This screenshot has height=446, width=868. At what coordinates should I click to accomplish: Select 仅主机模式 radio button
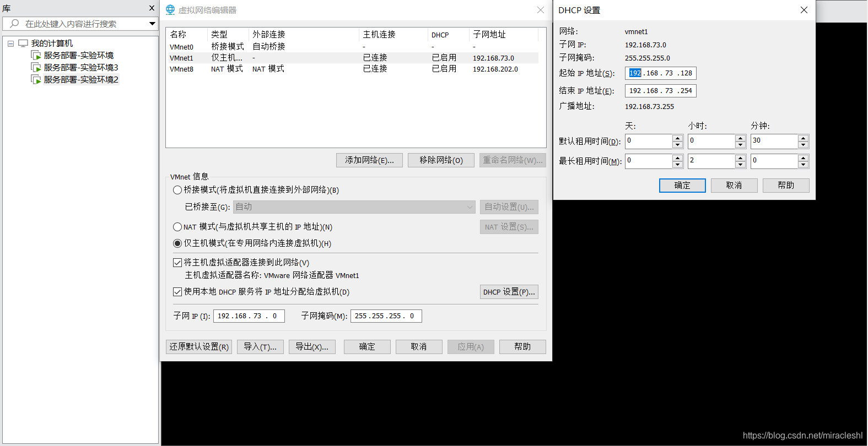[x=177, y=243]
